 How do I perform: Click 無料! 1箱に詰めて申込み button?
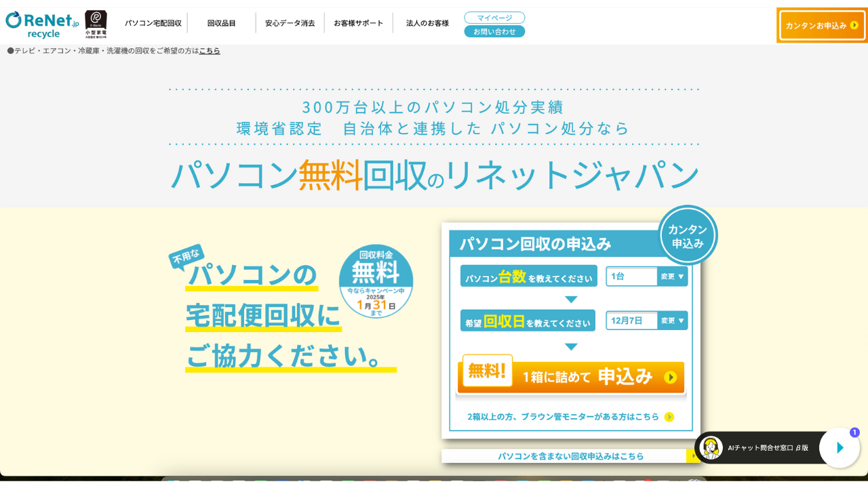(x=571, y=376)
